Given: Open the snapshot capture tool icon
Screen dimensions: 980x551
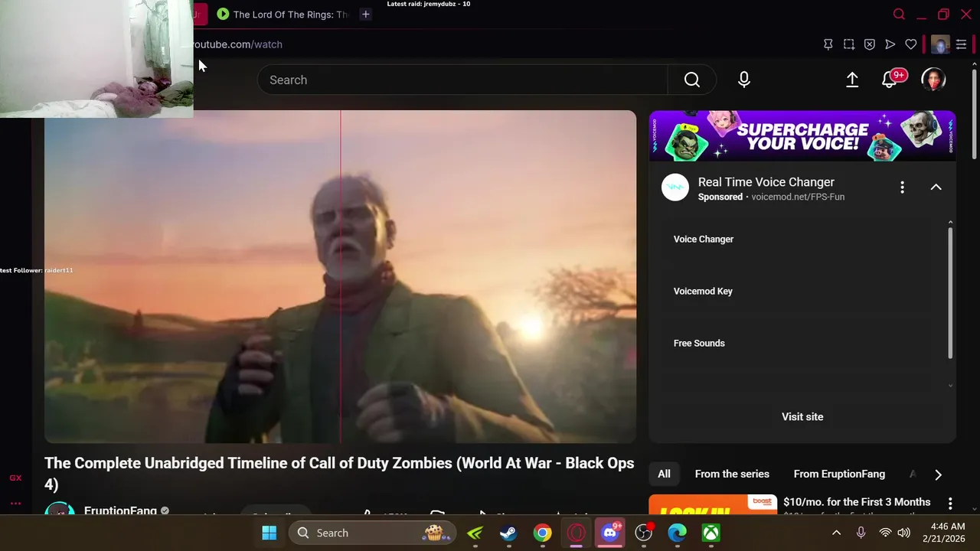Looking at the screenshot, I should (x=849, y=44).
